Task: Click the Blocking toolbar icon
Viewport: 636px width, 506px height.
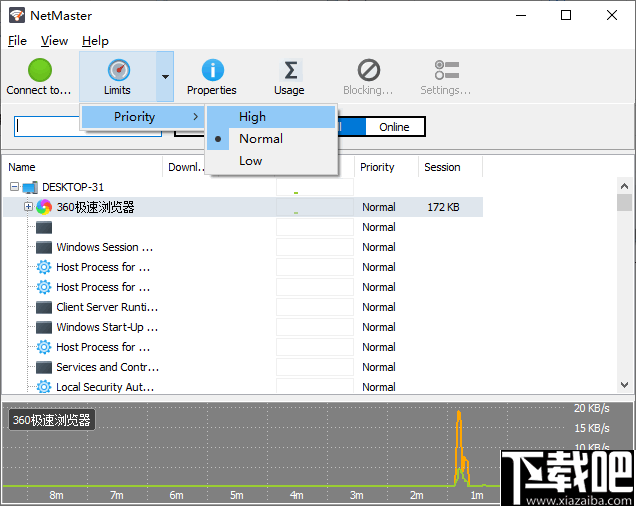Action: pos(368,70)
